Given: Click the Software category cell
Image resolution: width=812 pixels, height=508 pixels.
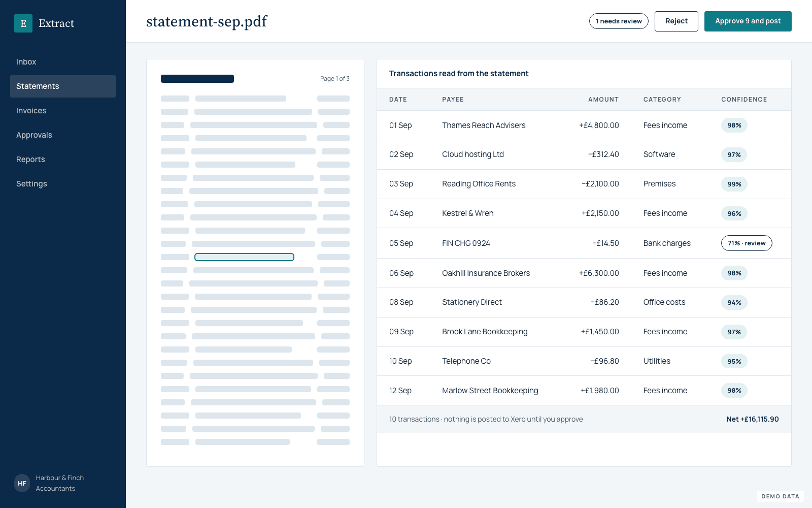Looking at the screenshot, I should [659, 154].
